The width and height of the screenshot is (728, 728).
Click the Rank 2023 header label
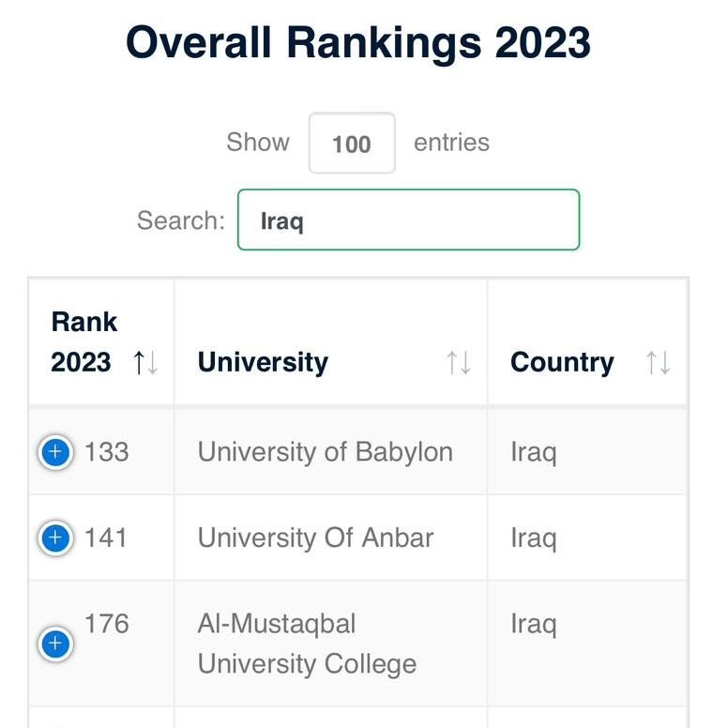[x=83, y=342]
